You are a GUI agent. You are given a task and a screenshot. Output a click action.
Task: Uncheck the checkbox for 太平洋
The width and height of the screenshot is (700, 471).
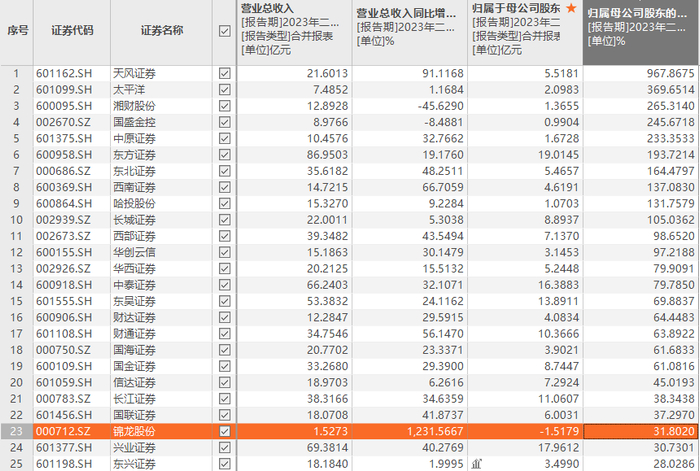tap(225, 90)
